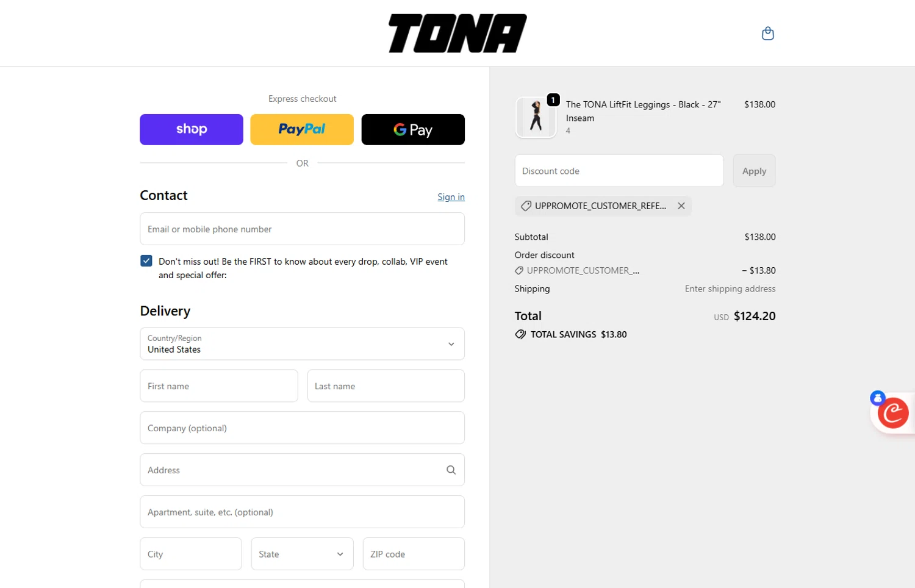Click the Apply discount button
This screenshot has height=588, width=915.
[754, 171]
